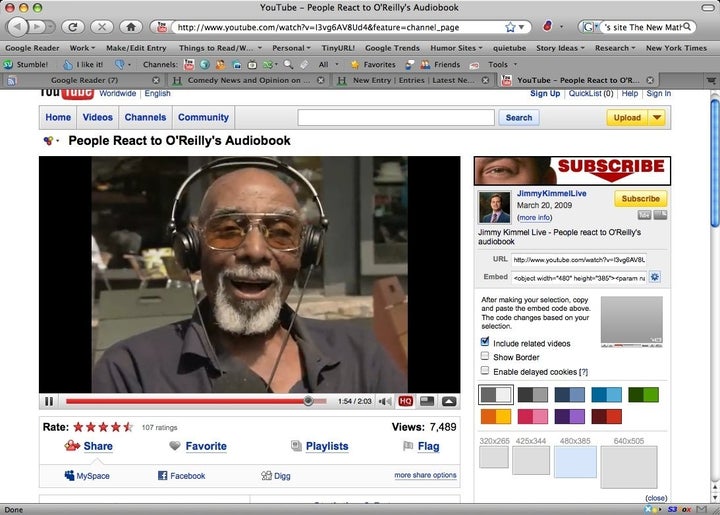The width and height of the screenshot is (720, 515).
Task: Bookmark page with the star icon in address bar
Action: [x=510, y=28]
